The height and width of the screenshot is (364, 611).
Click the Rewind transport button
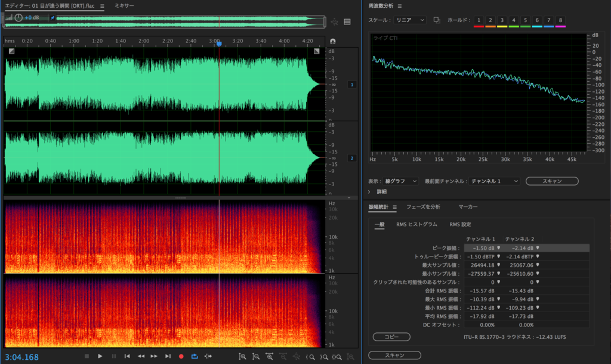tap(141, 356)
